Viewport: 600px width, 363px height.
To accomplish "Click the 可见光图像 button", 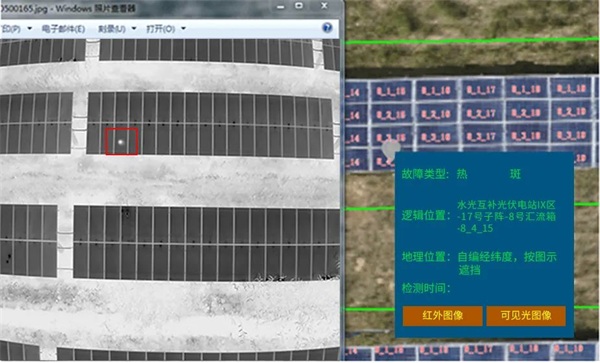I will pos(526,316).
